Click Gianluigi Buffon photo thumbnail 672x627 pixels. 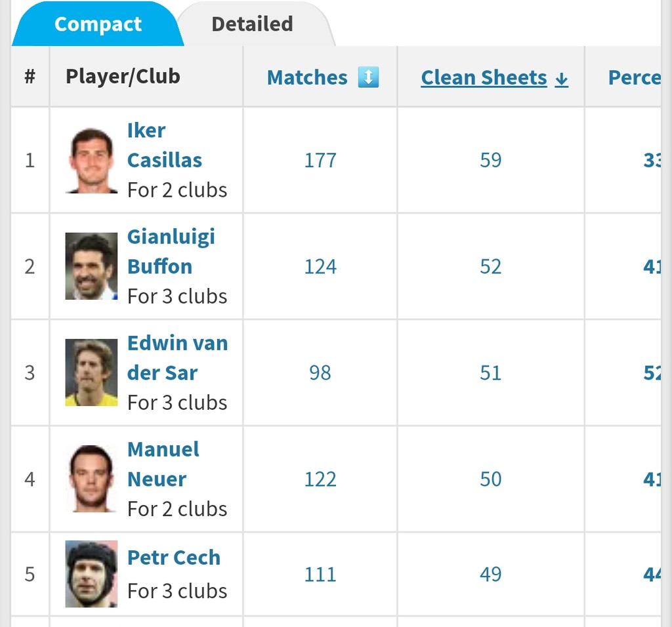(x=91, y=266)
